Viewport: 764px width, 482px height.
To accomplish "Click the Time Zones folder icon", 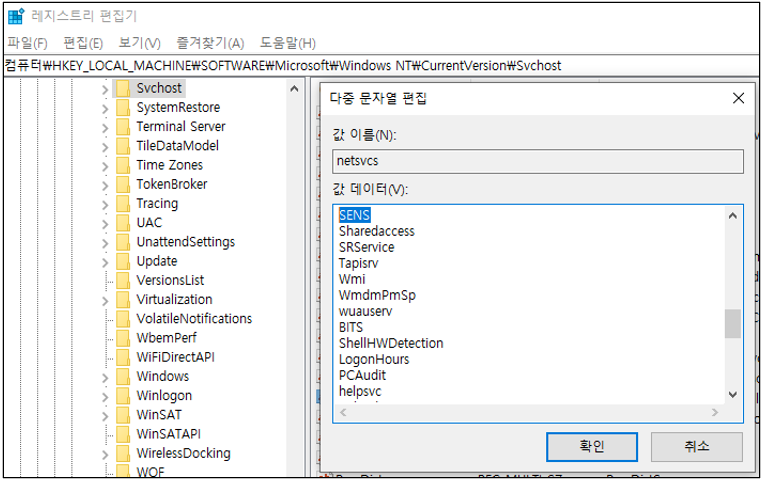I will (x=122, y=165).
